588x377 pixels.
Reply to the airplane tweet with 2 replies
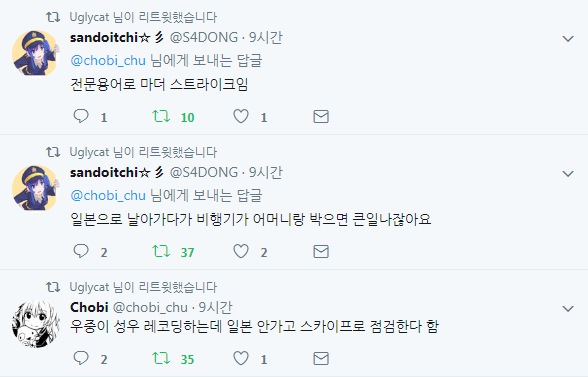pyautogui.click(x=81, y=251)
